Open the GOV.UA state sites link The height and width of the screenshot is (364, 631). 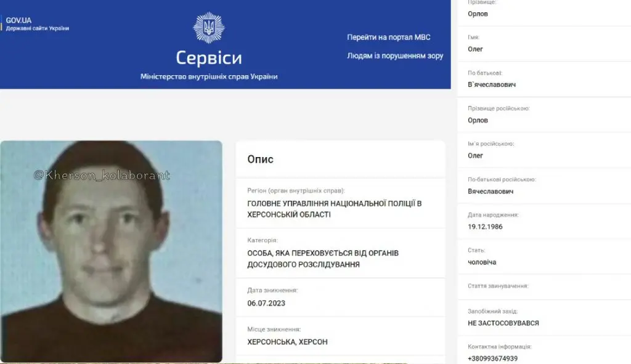pos(37,24)
